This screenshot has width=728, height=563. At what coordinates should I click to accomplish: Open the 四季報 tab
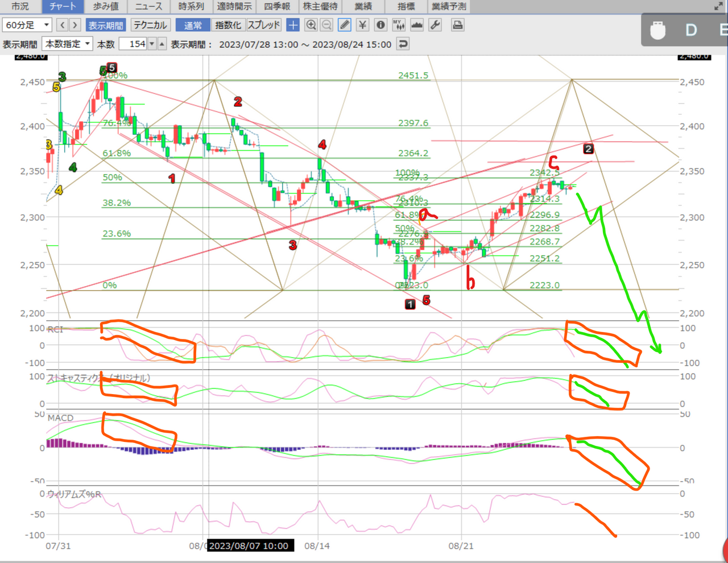click(x=277, y=6)
